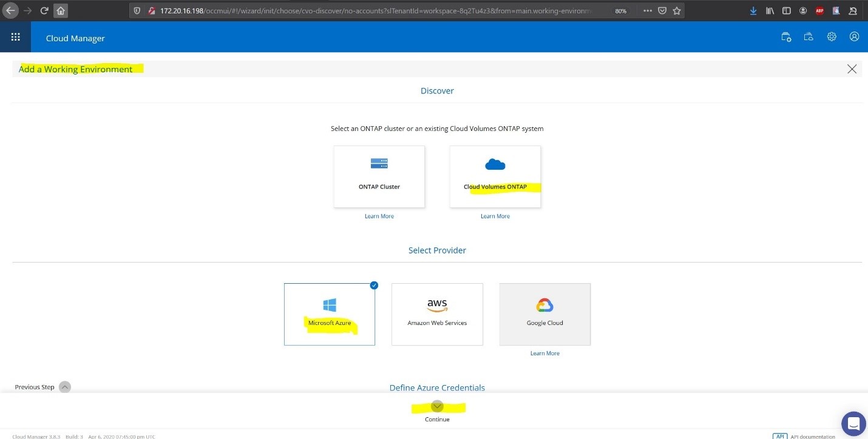This screenshot has width=868, height=439.
Task: Click the Define Azure Credentials heading
Action: (437, 387)
